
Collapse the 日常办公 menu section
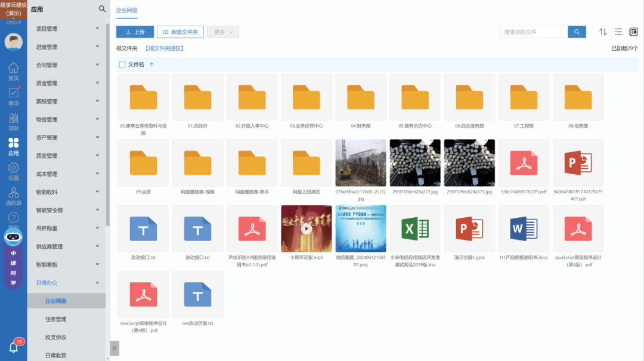point(67,283)
